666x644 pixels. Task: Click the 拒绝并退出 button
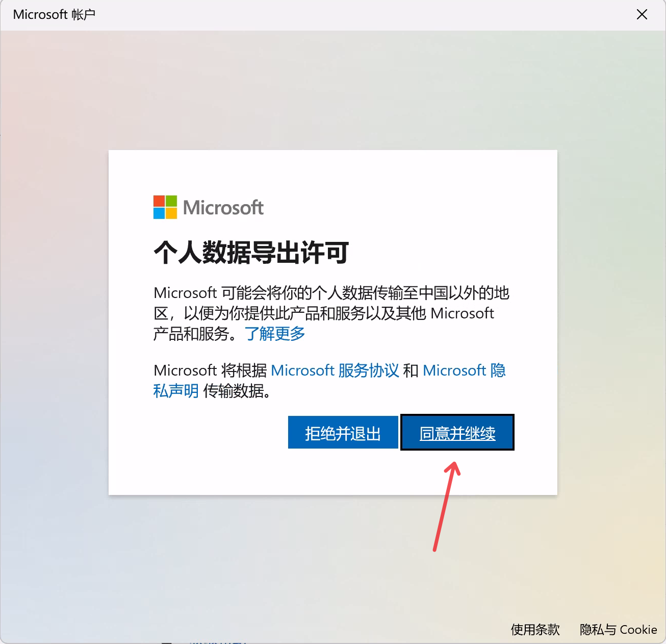(343, 433)
